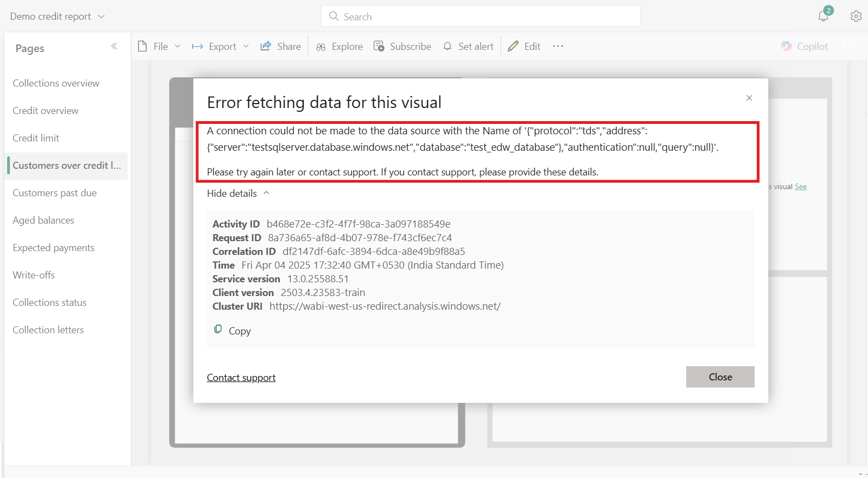Click the Share icon in toolbar

(266, 46)
